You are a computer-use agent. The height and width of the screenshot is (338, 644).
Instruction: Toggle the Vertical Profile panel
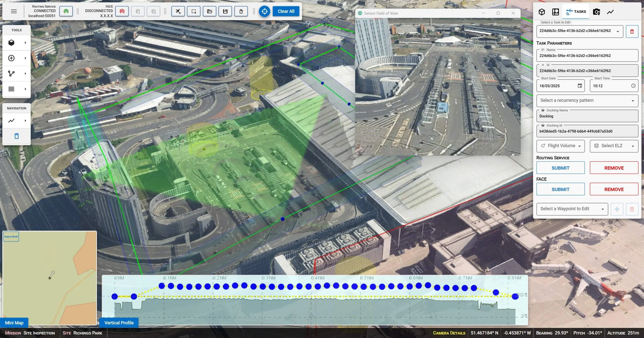click(119, 323)
